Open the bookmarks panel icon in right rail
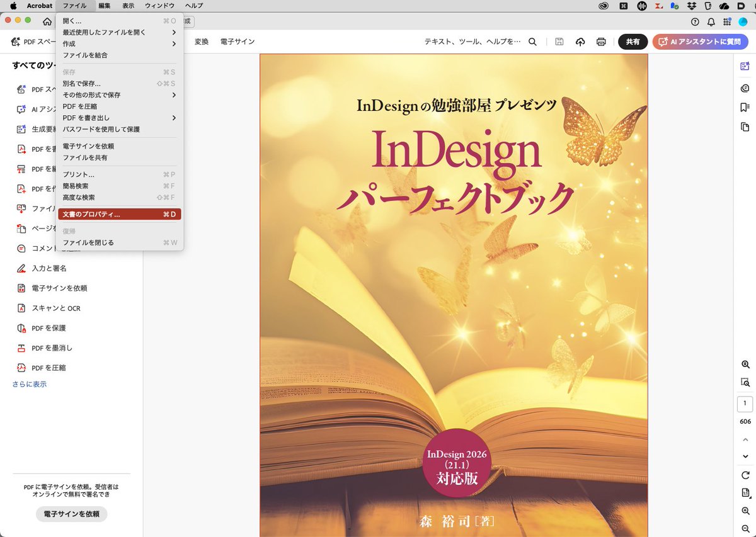The height and width of the screenshot is (537, 756). [745, 108]
